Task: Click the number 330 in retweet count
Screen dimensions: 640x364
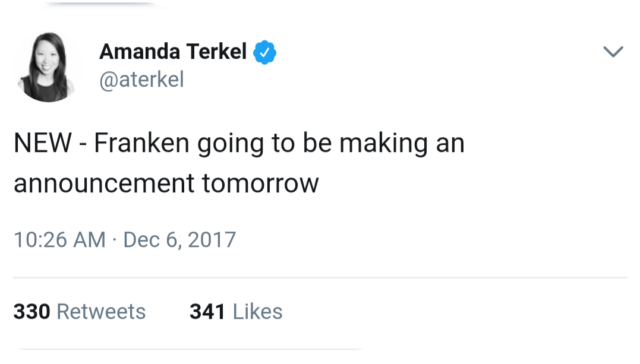Action: click(x=31, y=312)
